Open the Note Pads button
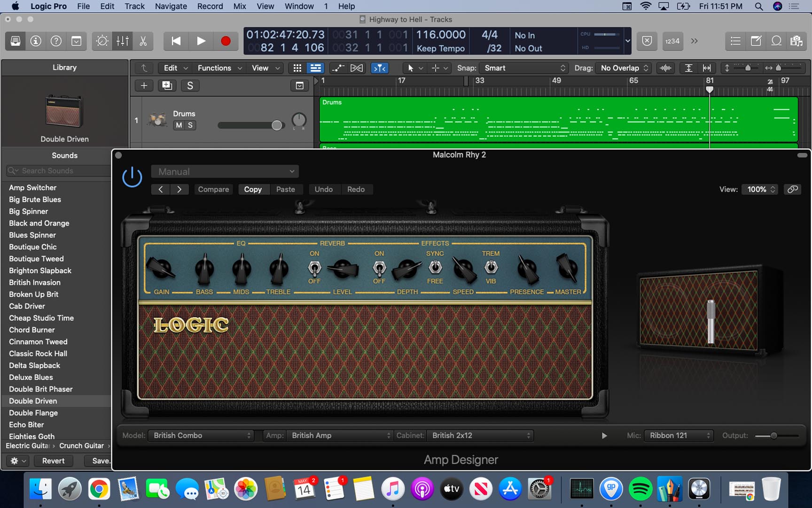812x508 pixels. [x=756, y=41]
